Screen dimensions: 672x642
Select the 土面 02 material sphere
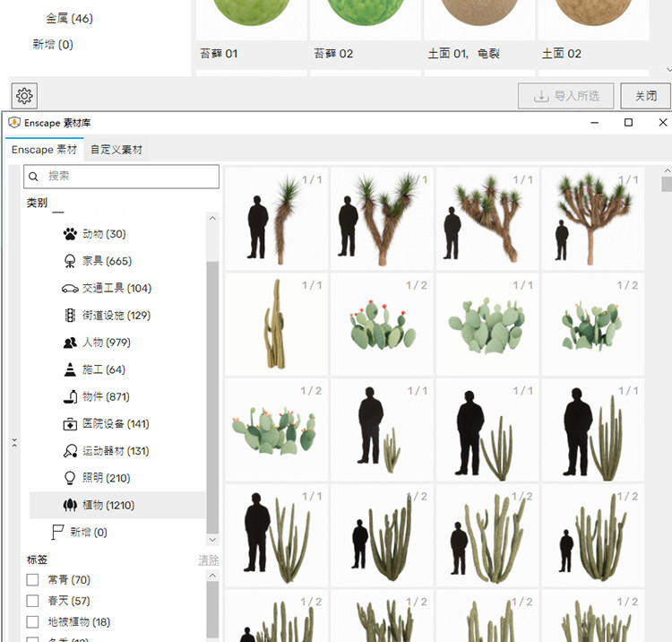pyautogui.click(x=593, y=12)
